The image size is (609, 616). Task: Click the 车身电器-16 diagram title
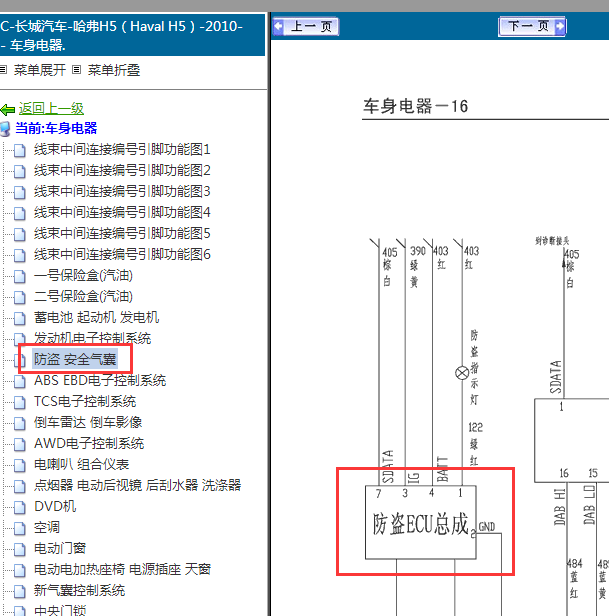[x=415, y=106]
